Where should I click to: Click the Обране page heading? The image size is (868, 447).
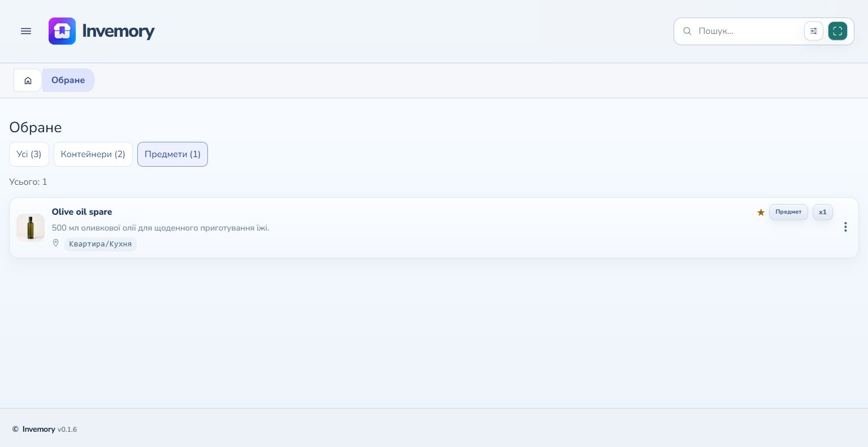point(36,127)
